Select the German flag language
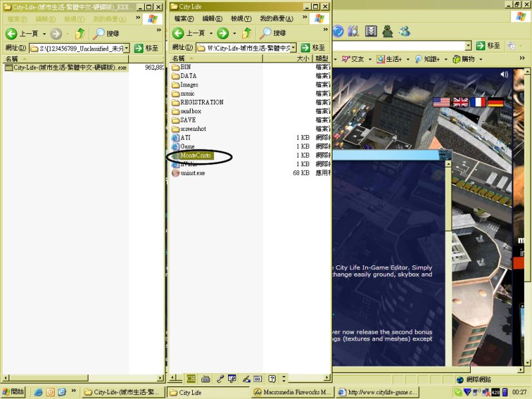 pyautogui.click(x=495, y=102)
